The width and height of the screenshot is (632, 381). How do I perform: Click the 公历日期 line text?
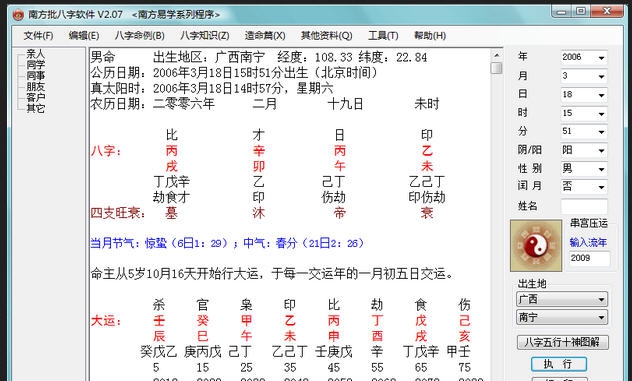click(235, 73)
